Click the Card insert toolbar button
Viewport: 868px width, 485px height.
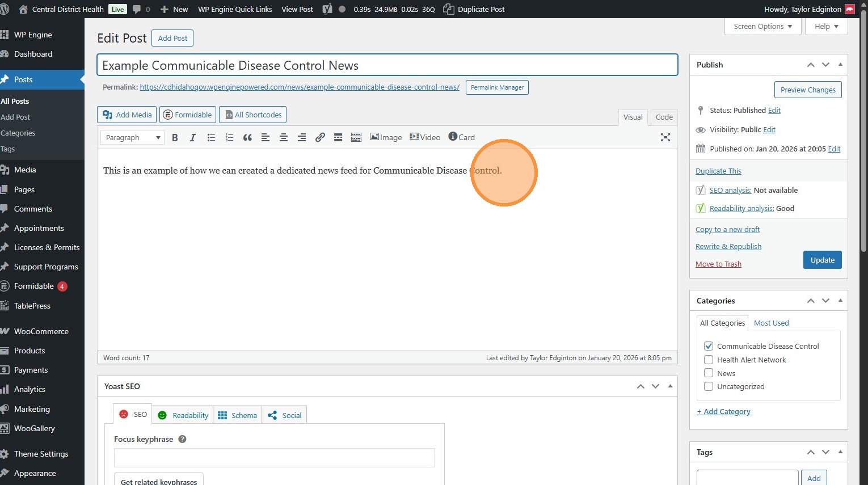click(x=461, y=137)
